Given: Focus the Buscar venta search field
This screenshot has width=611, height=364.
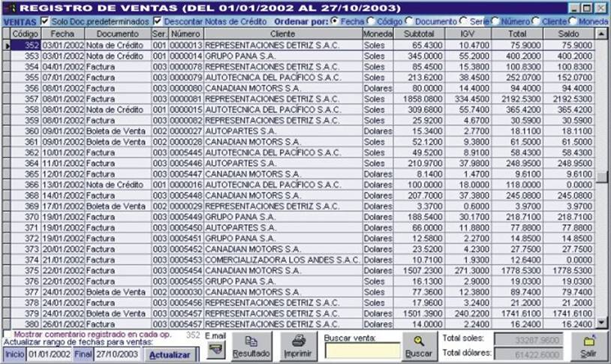Looking at the screenshot, I should [x=363, y=350].
